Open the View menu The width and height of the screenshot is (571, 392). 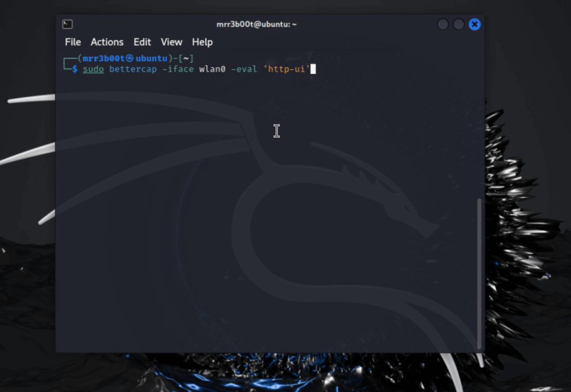pos(171,42)
